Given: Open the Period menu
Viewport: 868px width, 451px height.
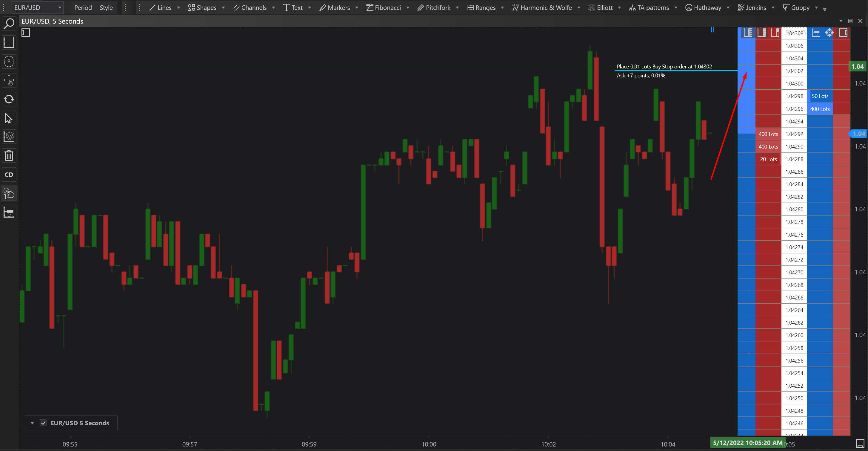Looking at the screenshot, I should click(x=83, y=7).
